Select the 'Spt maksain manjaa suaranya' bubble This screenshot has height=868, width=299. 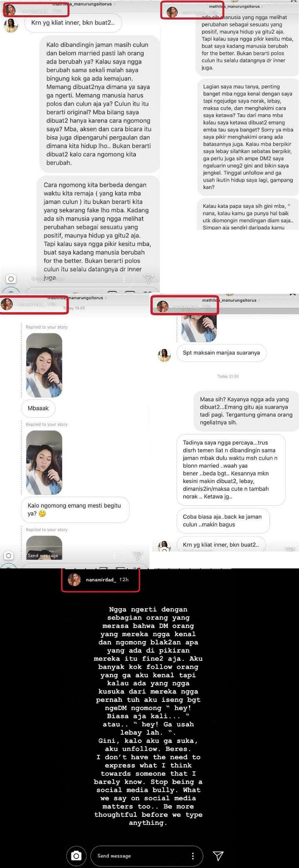click(221, 353)
